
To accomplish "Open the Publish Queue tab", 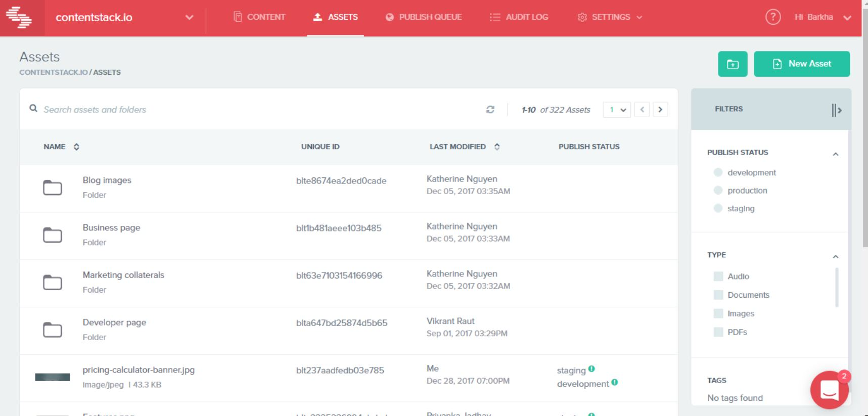I will (x=423, y=17).
